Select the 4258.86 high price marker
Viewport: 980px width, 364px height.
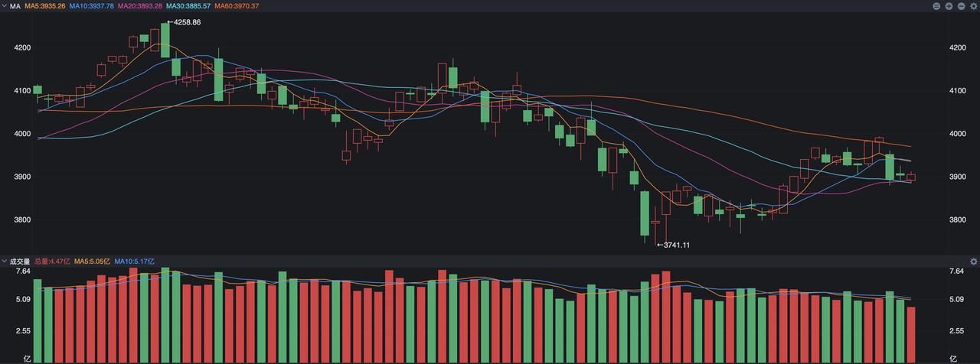(185, 22)
